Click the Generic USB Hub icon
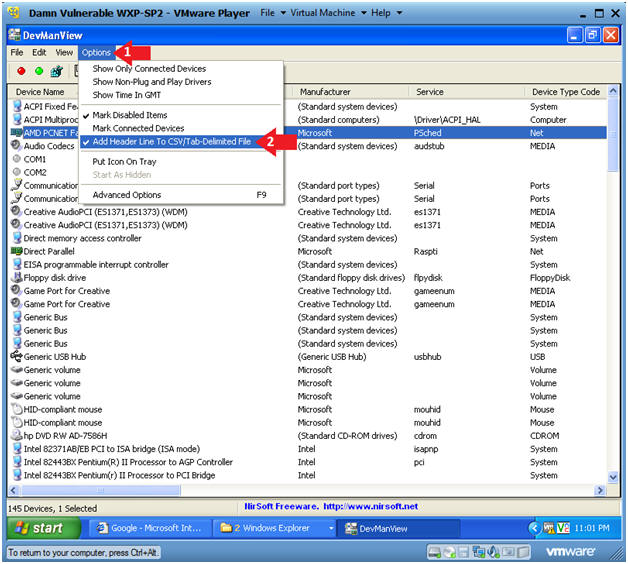The height and width of the screenshot is (564, 628). tap(16, 356)
